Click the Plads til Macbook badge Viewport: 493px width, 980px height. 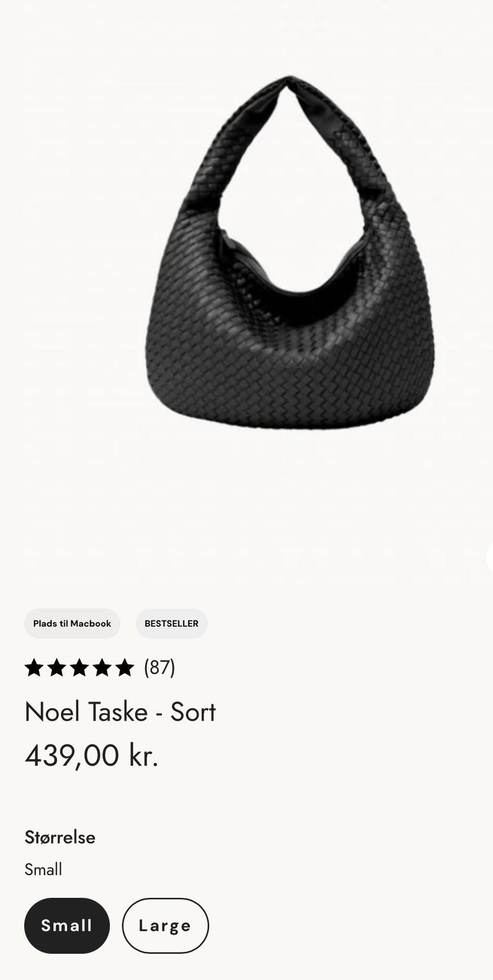click(x=72, y=624)
